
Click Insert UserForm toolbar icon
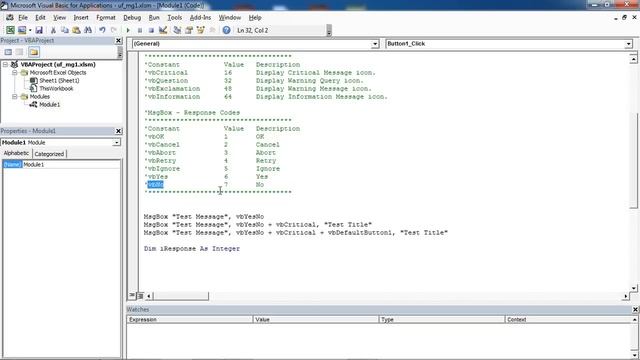pos(22,30)
